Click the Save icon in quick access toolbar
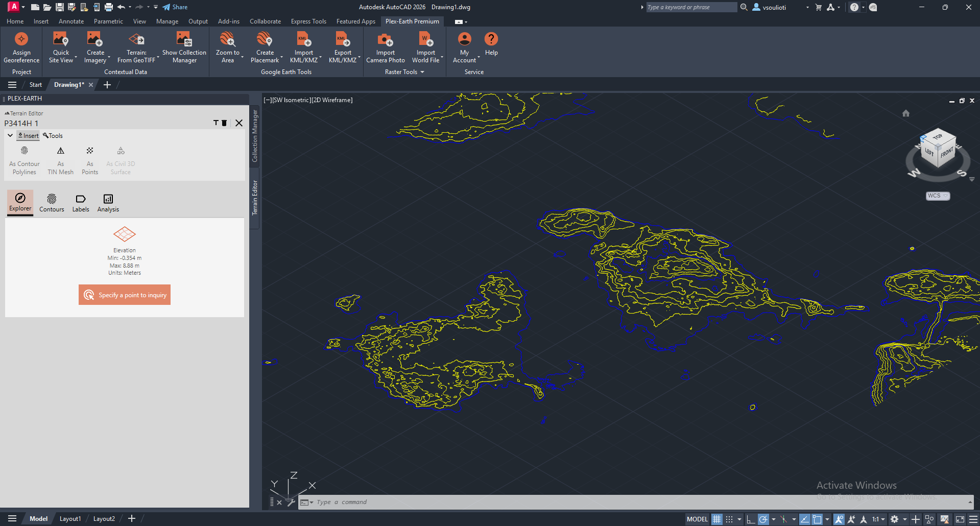 coord(60,7)
